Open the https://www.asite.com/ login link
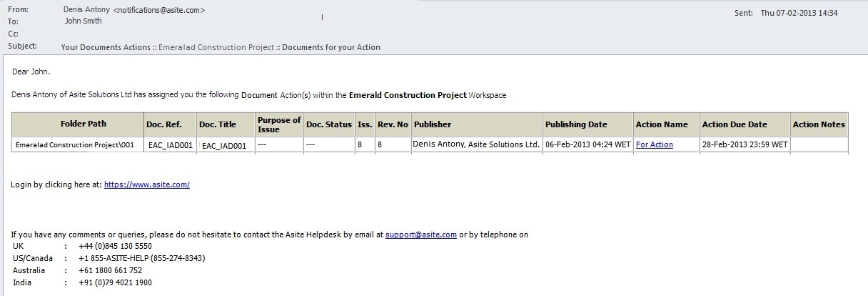This screenshot has width=868, height=296. (x=147, y=184)
